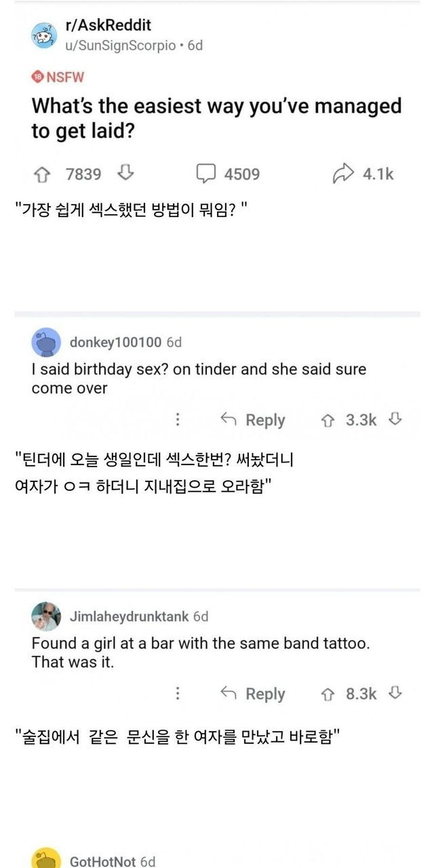Screen dimensions: 434x868
Task: Click the NSFW tag on the post
Action: [x=58, y=77]
